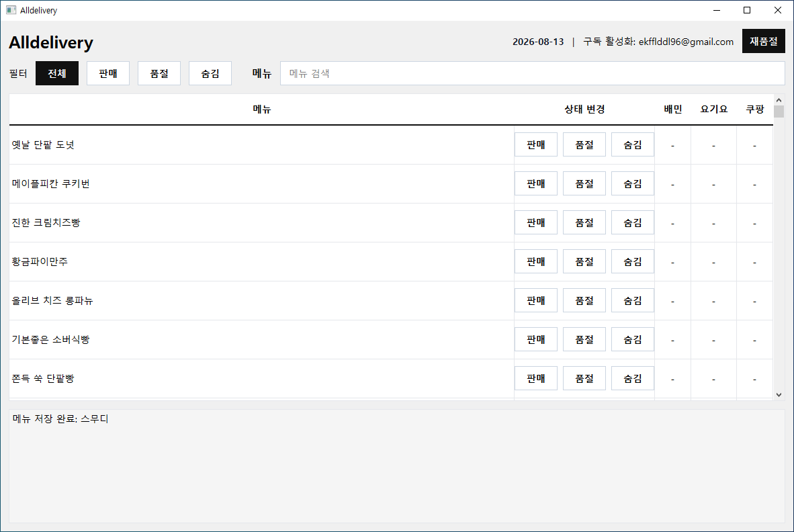794x532 pixels.
Task: Set 황금파이만주 to 숨김
Action: 633,262
